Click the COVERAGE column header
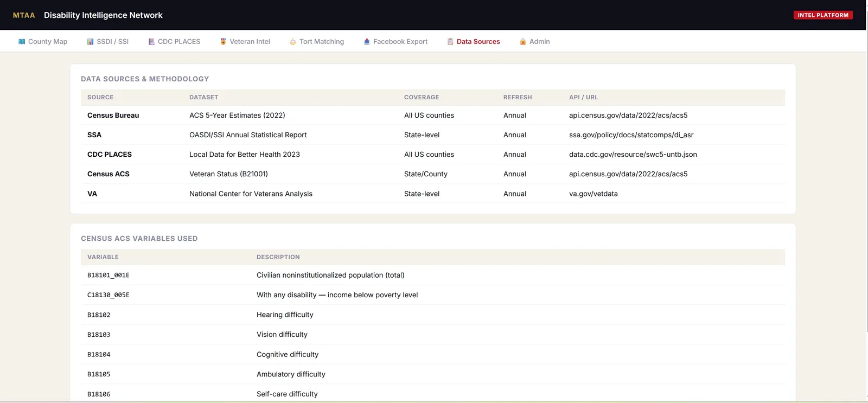The width and height of the screenshot is (868, 403). tap(422, 98)
